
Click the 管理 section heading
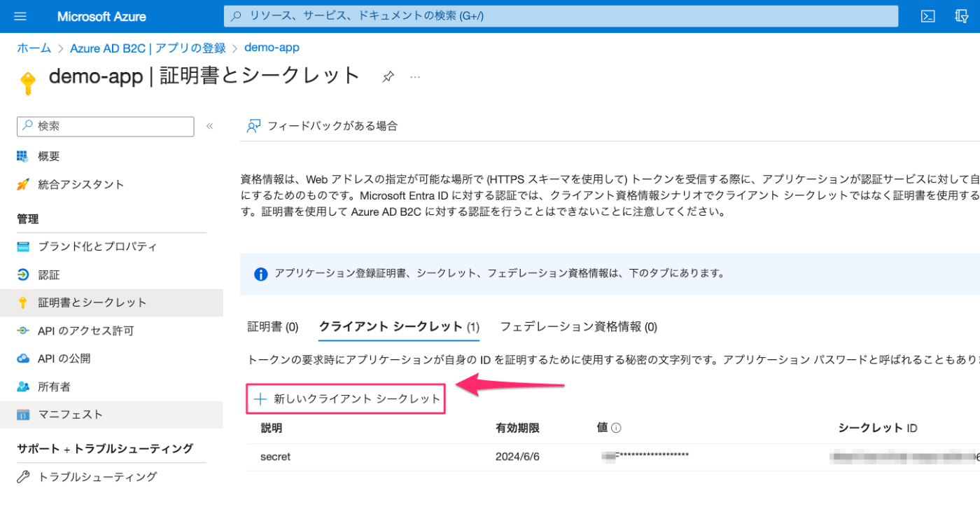(x=28, y=219)
